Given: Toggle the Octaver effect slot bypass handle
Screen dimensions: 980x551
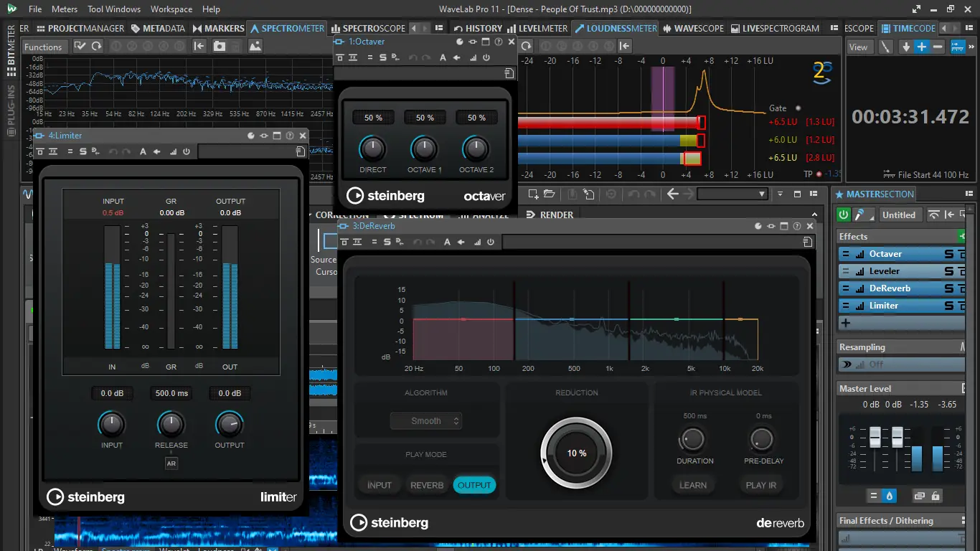Looking at the screenshot, I should click(846, 254).
